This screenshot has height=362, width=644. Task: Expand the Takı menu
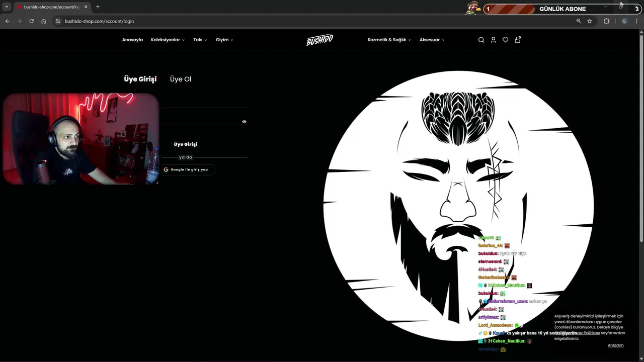coord(200,40)
